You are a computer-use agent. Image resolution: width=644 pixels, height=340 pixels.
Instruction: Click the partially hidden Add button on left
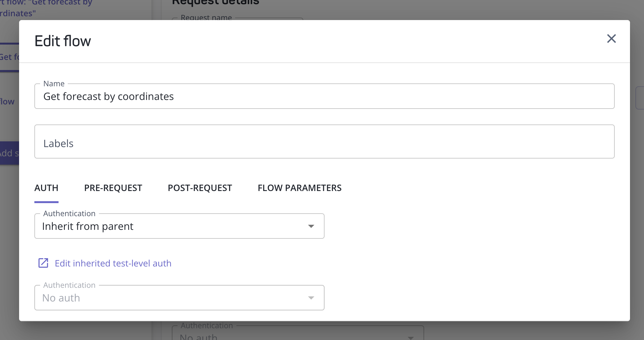9,153
